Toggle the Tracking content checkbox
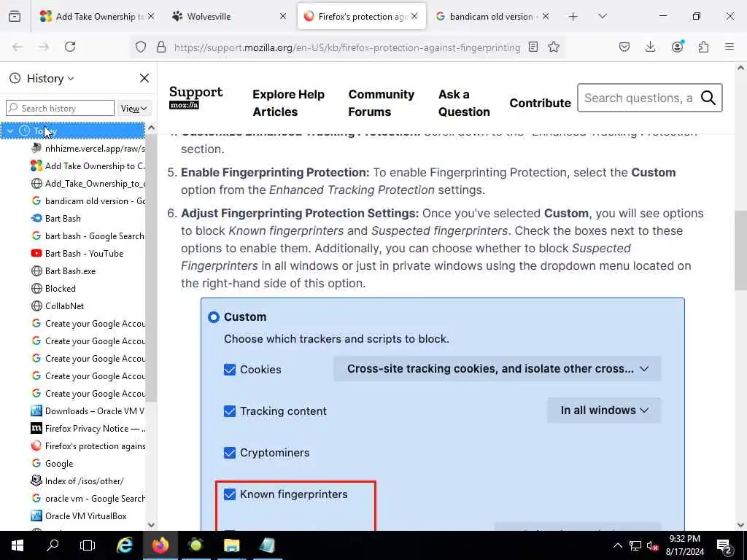 [230, 411]
